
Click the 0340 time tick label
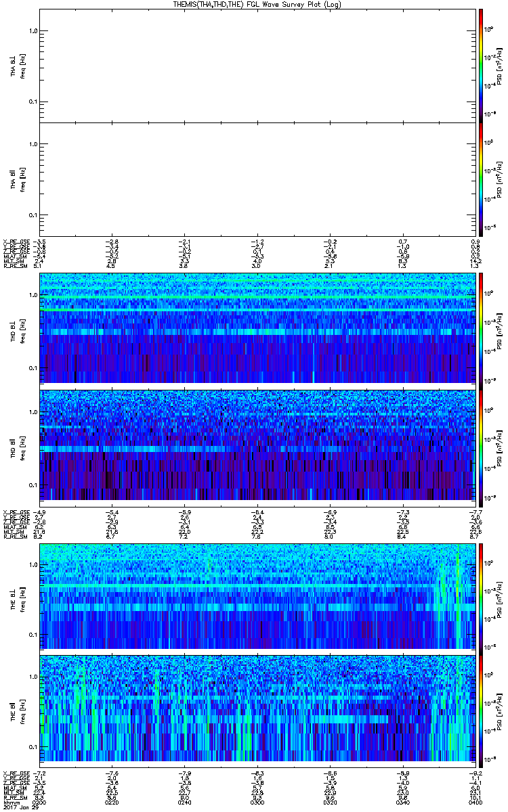(x=402, y=802)
